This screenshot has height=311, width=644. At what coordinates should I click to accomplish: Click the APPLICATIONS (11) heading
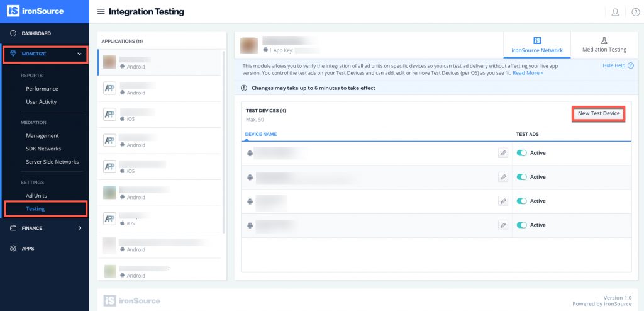pos(122,41)
